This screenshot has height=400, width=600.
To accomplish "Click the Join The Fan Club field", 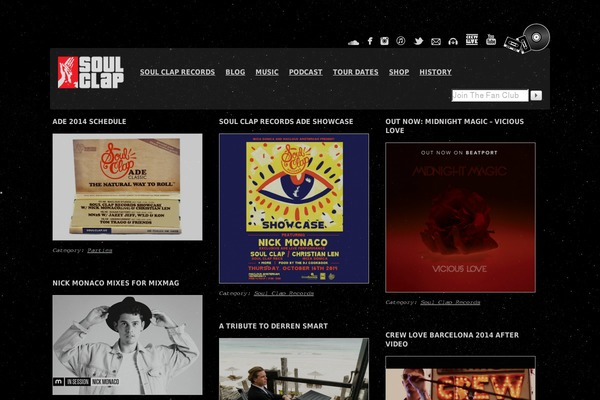I will [x=490, y=95].
